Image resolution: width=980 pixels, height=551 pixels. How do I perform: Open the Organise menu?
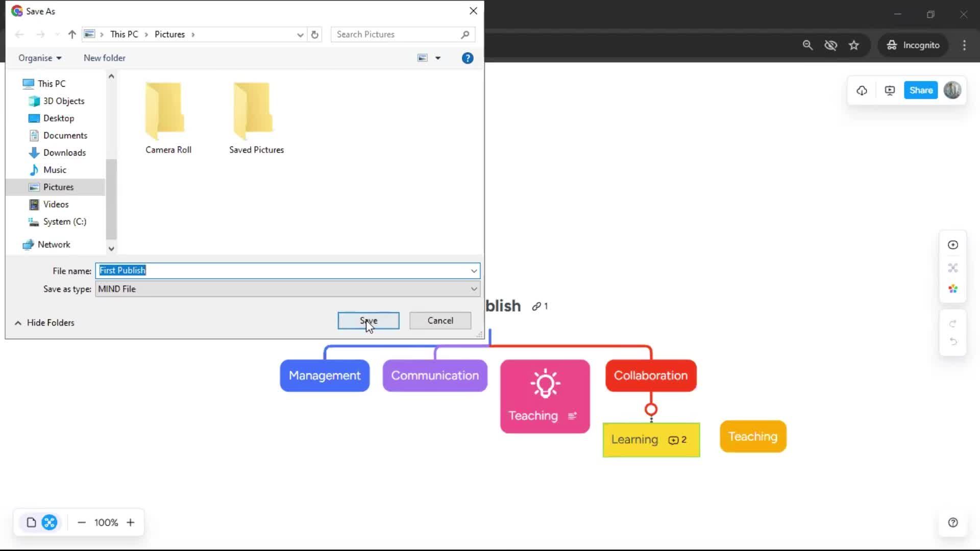coord(40,58)
